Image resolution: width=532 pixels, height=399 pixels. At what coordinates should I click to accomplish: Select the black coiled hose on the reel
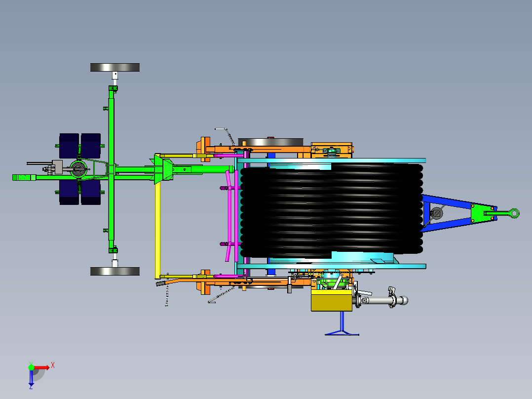pos(331,210)
